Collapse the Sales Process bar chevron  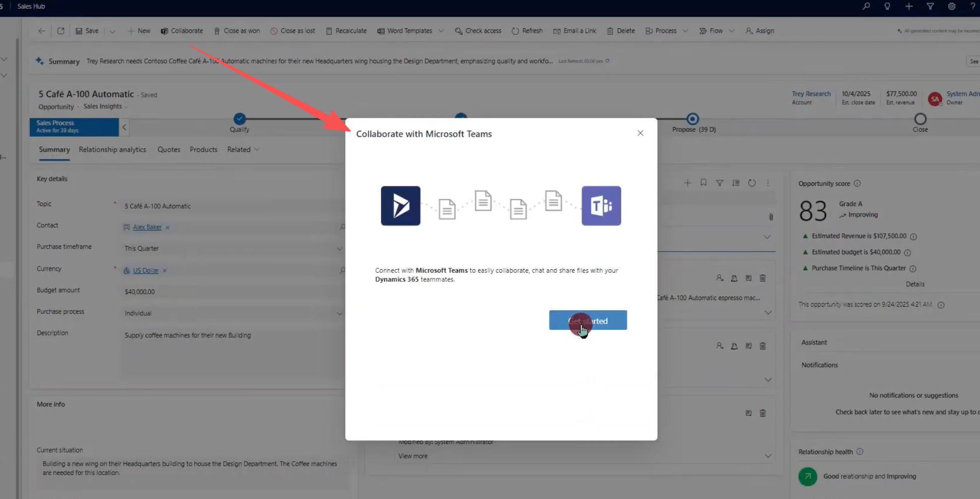[124, 127]
